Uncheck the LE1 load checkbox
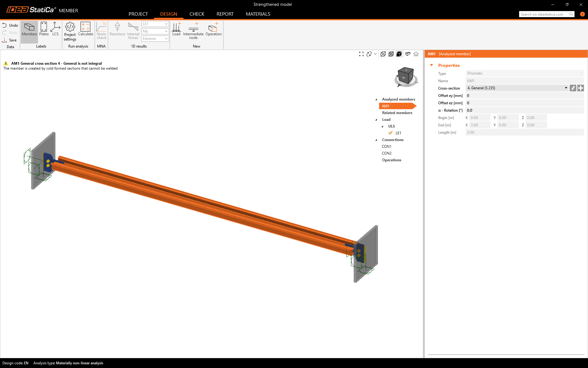 (x=390, y=133)
